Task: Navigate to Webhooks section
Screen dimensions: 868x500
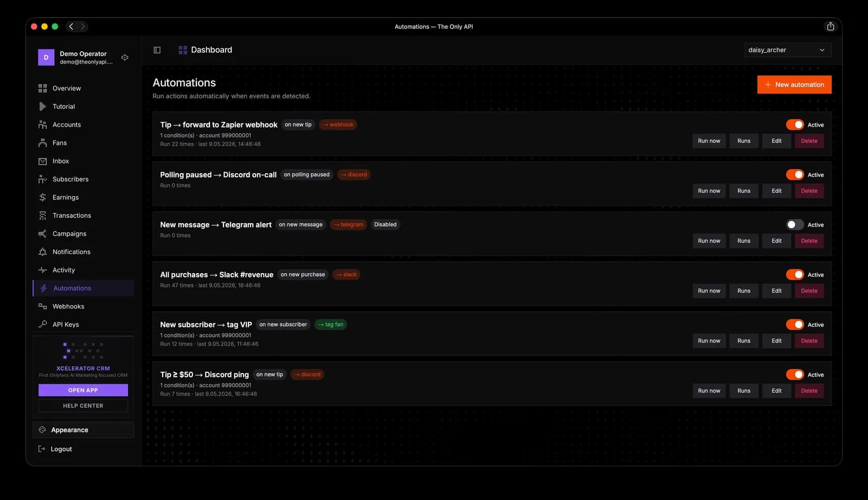Action: pos(84,307)
